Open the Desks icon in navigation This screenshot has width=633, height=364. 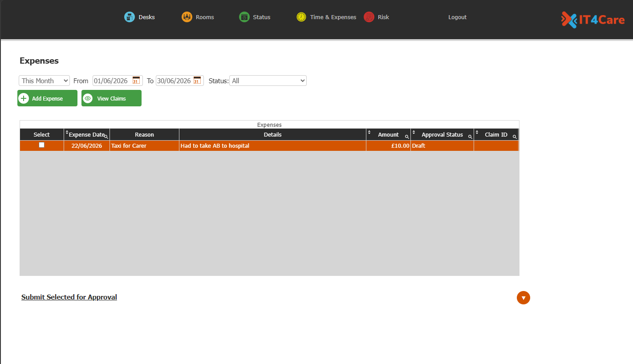pyautogui.click(x=129, y=17)
